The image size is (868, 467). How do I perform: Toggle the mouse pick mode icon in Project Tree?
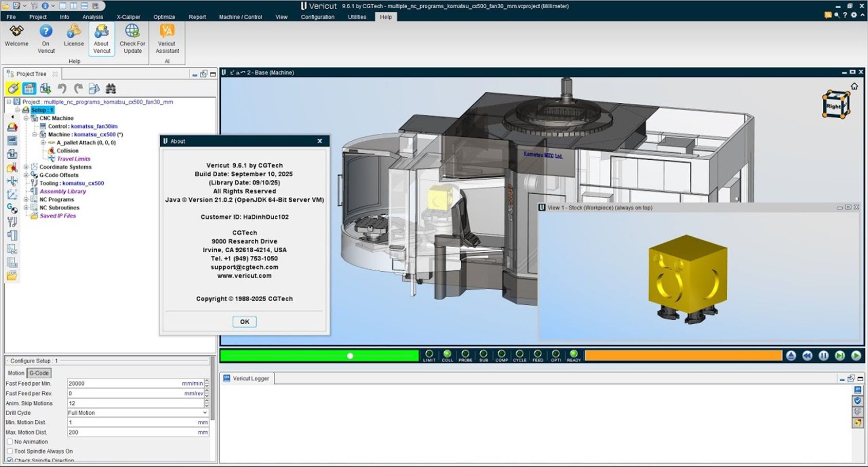tap(13, 88)
